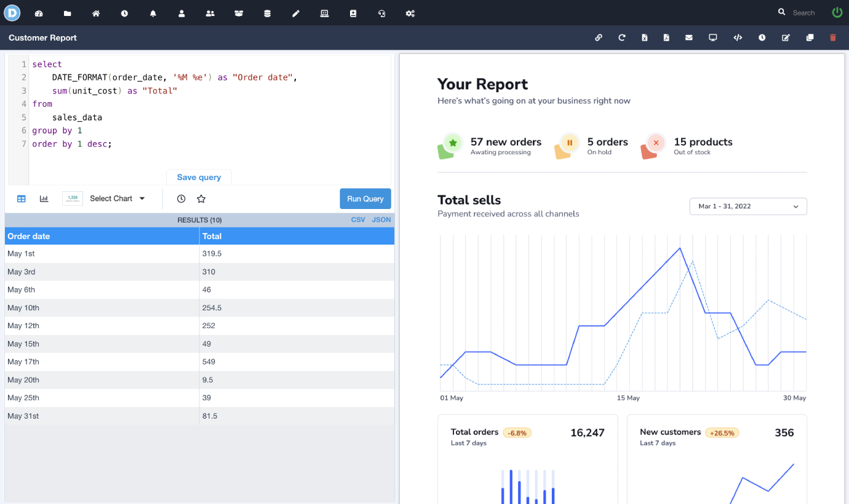Viewport: 849px width, 504px height.
Task: Email the report via envelope icon
Action: pyautogui.click(x=689, y=37)
